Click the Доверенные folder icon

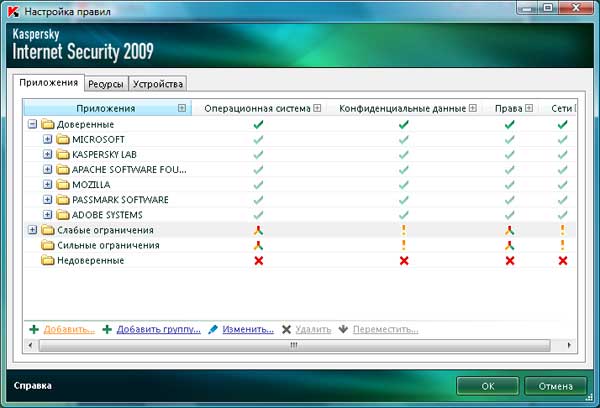tap(48, 124)
